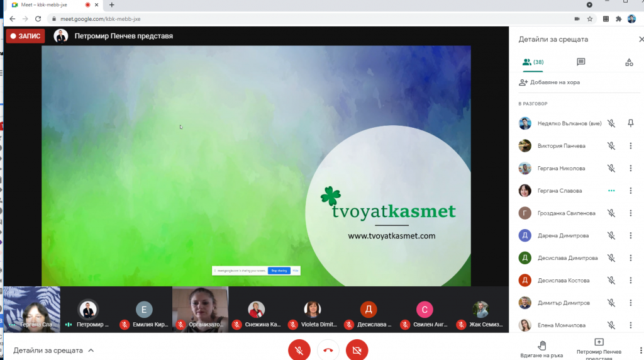Image resolution: width=644 pixels, height=360 pixels.
Task: Raise hand with Вдигане на ръка
Action: tap(541, 349)
